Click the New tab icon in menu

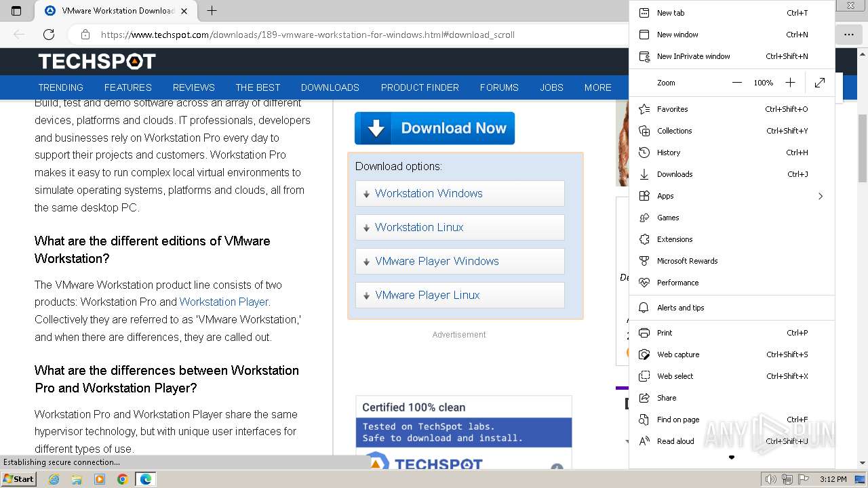pyautogui.click(x=644, y=13)
